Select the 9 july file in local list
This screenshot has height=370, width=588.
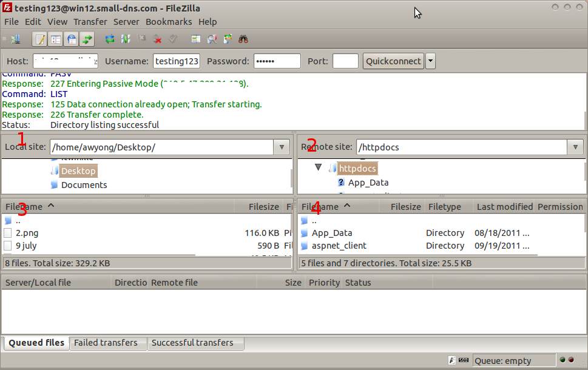pos(147,246)
